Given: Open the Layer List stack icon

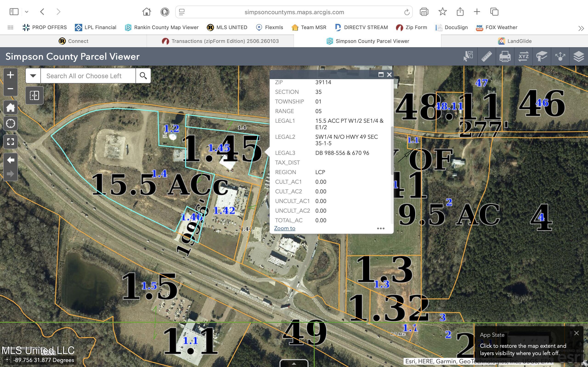Looking at the screenshot, I should click(579, 57).
